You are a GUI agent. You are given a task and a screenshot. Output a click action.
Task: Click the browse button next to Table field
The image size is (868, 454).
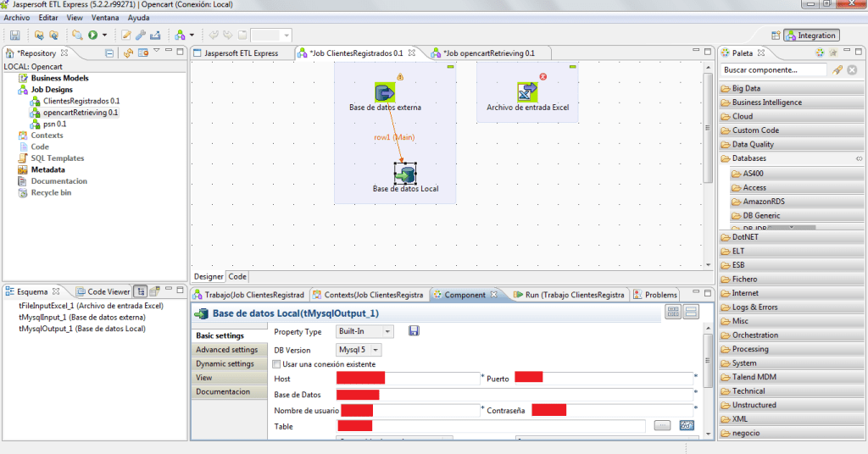click(x=663, y=425)
